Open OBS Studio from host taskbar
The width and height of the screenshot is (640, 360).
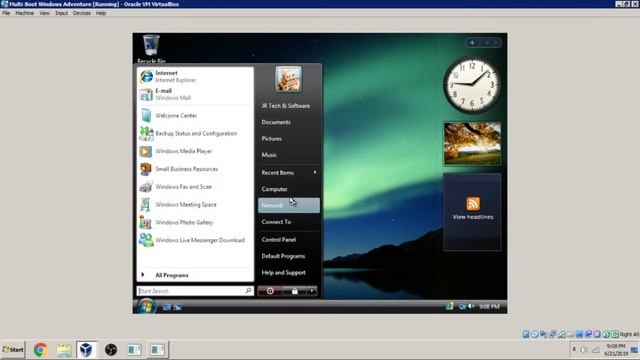111,350
